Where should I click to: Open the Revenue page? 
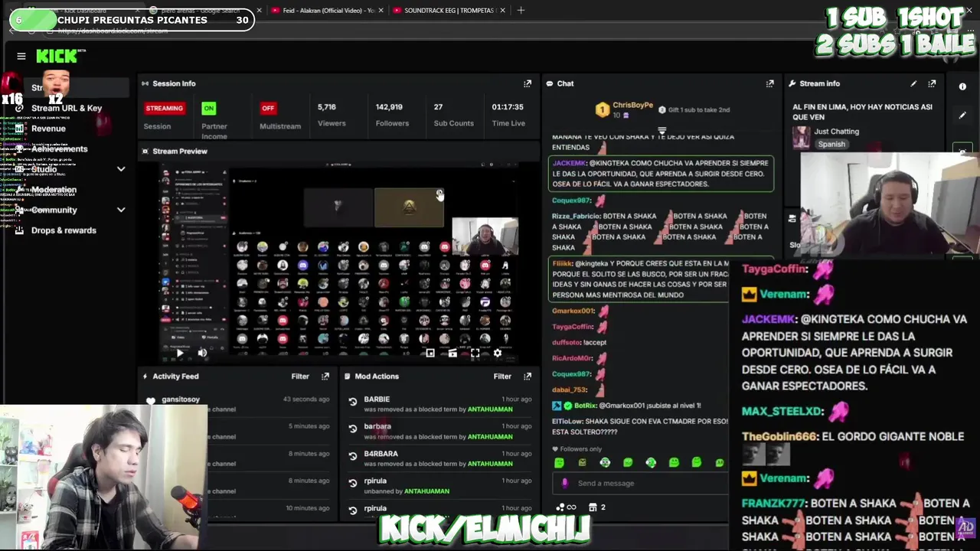(48, 129)
